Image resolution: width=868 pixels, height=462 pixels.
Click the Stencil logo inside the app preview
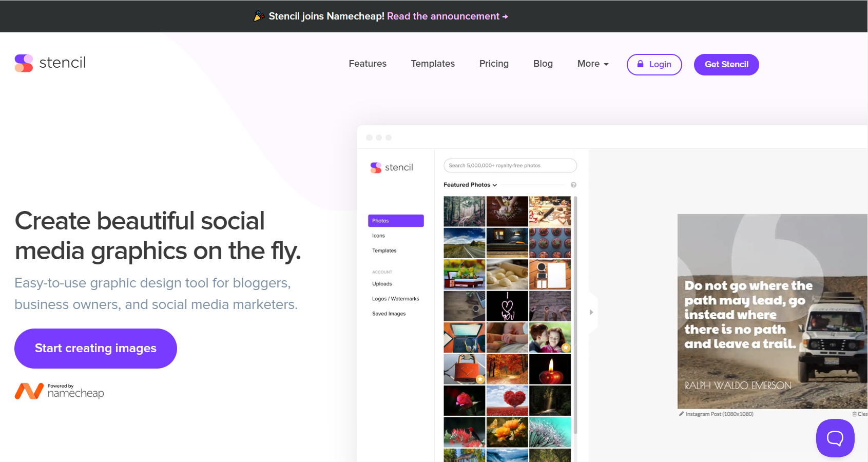pos(392,167)
